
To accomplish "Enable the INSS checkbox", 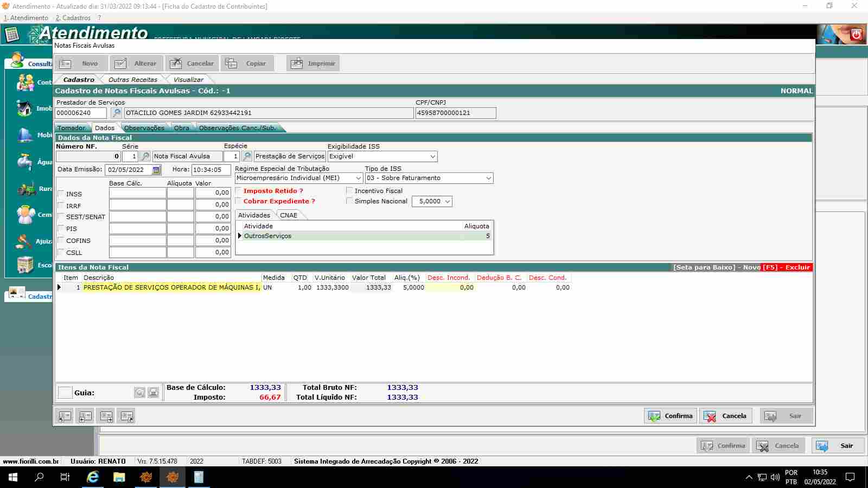I will coord(61,194).
